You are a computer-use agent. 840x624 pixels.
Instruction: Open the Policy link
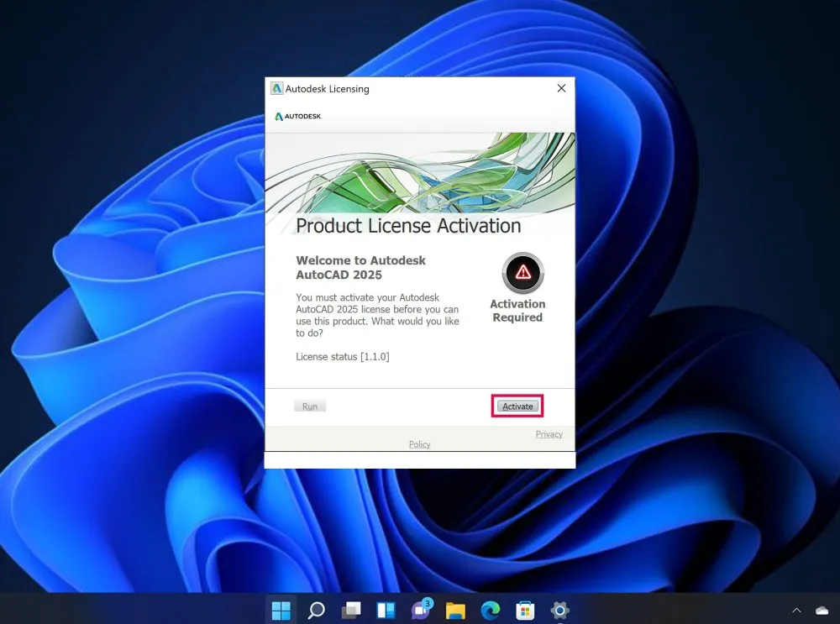[x=419, y=444]
